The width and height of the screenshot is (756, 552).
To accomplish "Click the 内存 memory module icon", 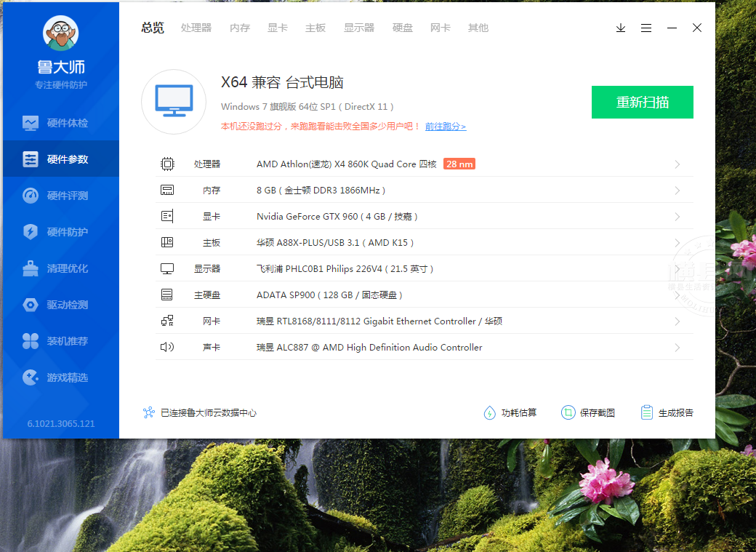I will (167, 190).
